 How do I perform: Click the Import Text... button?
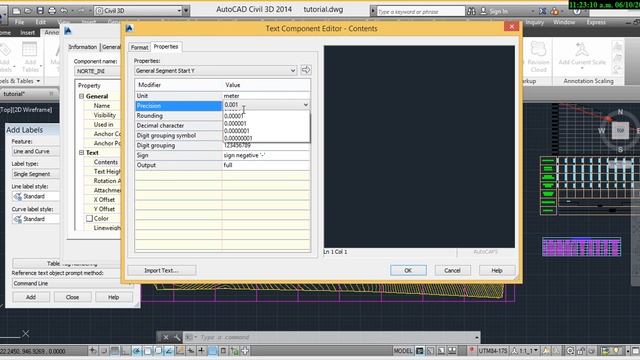pyautogui.click(x=162, y=270)
